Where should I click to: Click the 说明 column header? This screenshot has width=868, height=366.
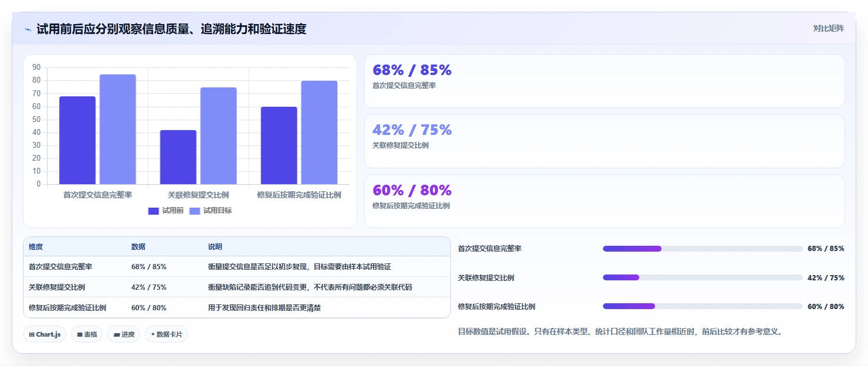tap(215, 247)
